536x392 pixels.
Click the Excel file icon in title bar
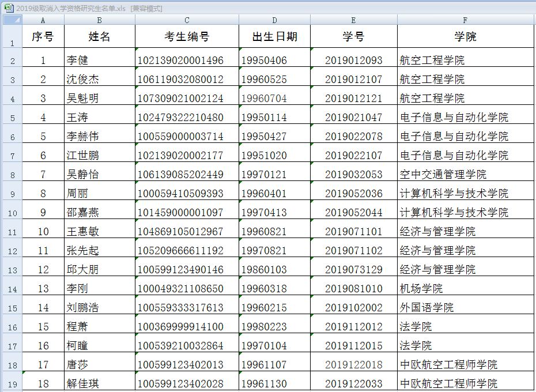tap(8, 8)
